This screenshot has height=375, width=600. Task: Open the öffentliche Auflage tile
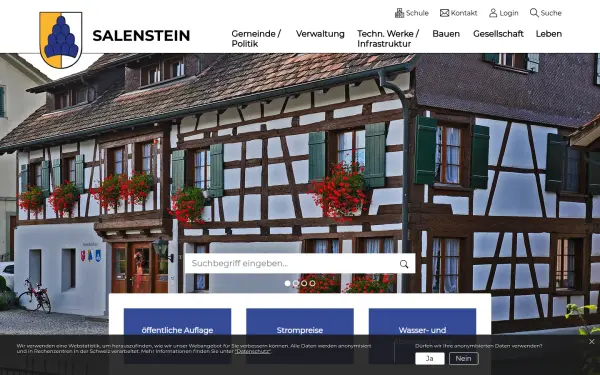(x=178, y=335)
